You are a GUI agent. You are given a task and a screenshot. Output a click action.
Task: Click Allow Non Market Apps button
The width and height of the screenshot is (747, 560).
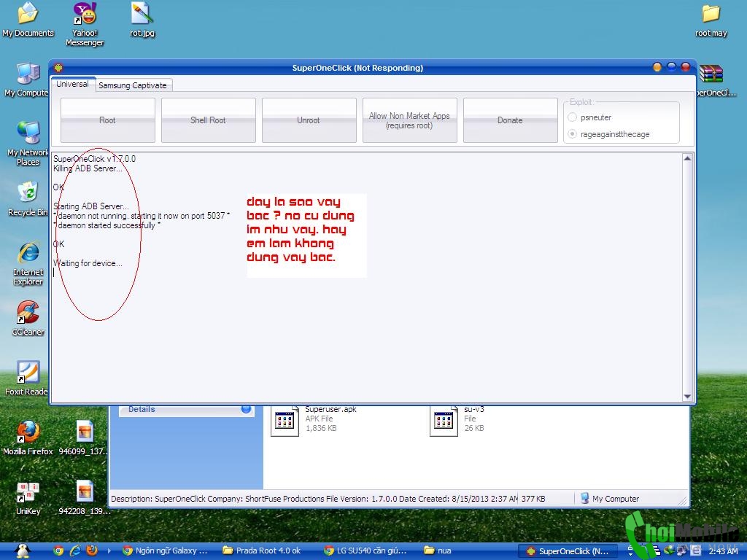(410, 120)
